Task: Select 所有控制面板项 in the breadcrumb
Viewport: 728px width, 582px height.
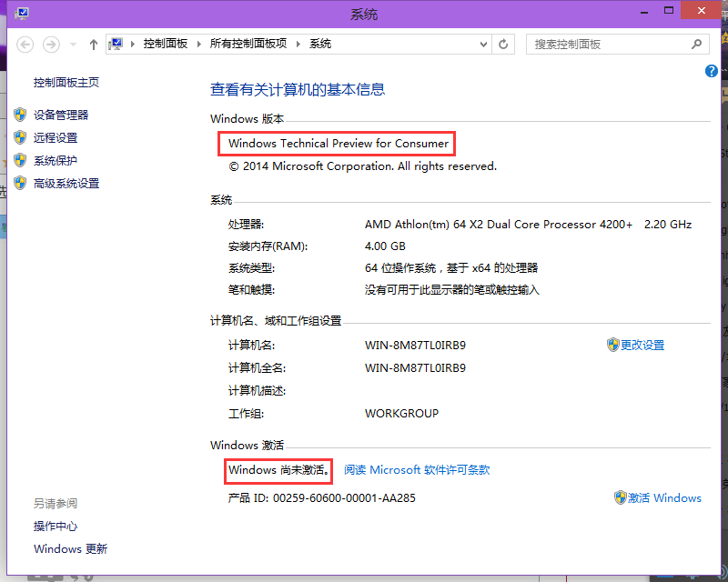Action: (x=248, y=44)
